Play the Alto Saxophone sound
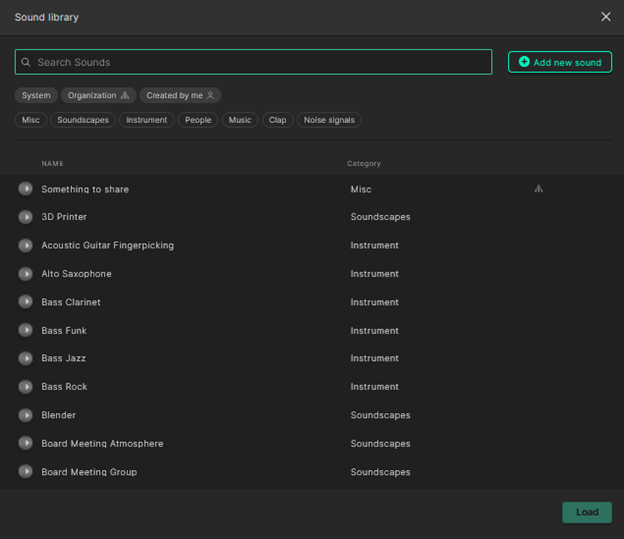Viewport: 624px width, 539px height. tap(25, 274)
